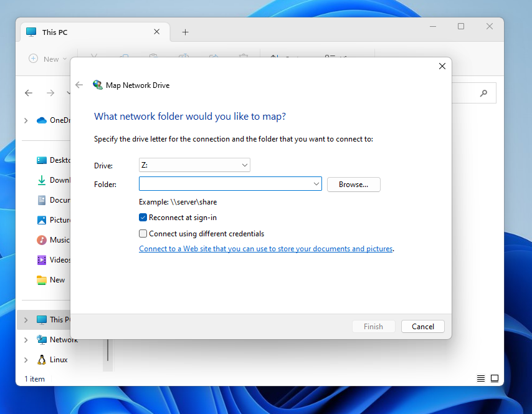Switch to large icons view in status bar
532x414 pixels.
tap(495, 378)
